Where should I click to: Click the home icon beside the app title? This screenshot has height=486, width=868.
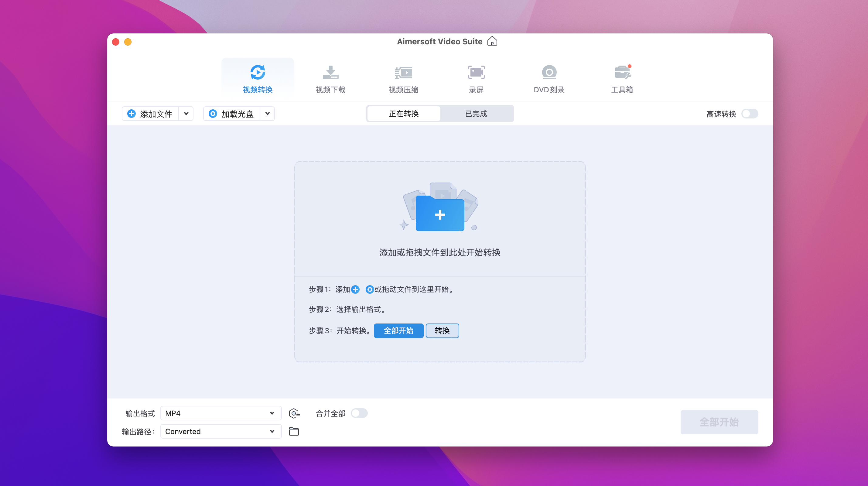pos(492,41)
